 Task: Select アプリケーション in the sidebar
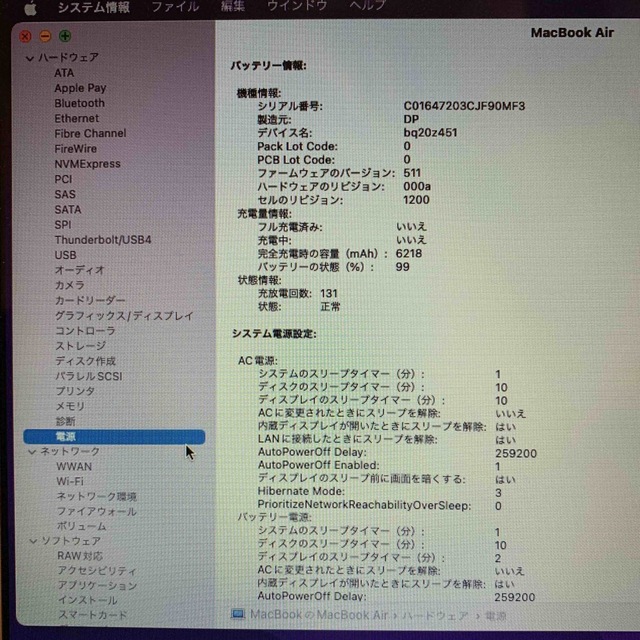pyautogui.click(x=98, y=586)
